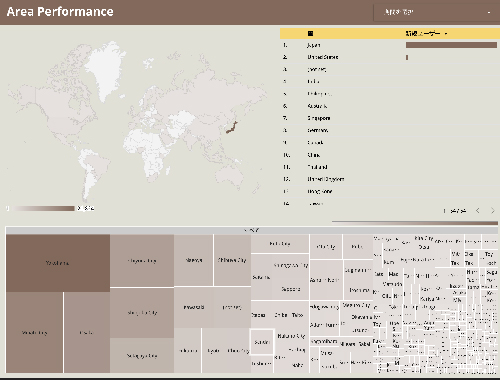Click the gray treemap header bar
Viewport: 500px width, 380px height.
pos(252,230)
